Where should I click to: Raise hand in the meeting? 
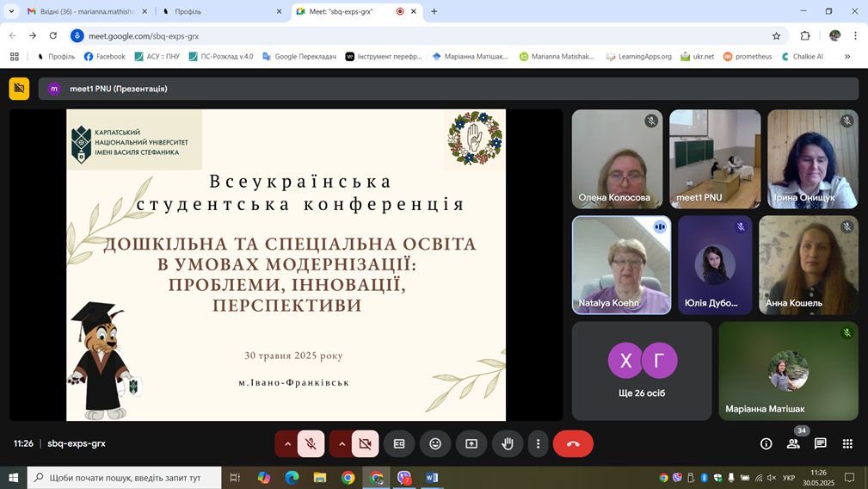(x=508, y=443)
